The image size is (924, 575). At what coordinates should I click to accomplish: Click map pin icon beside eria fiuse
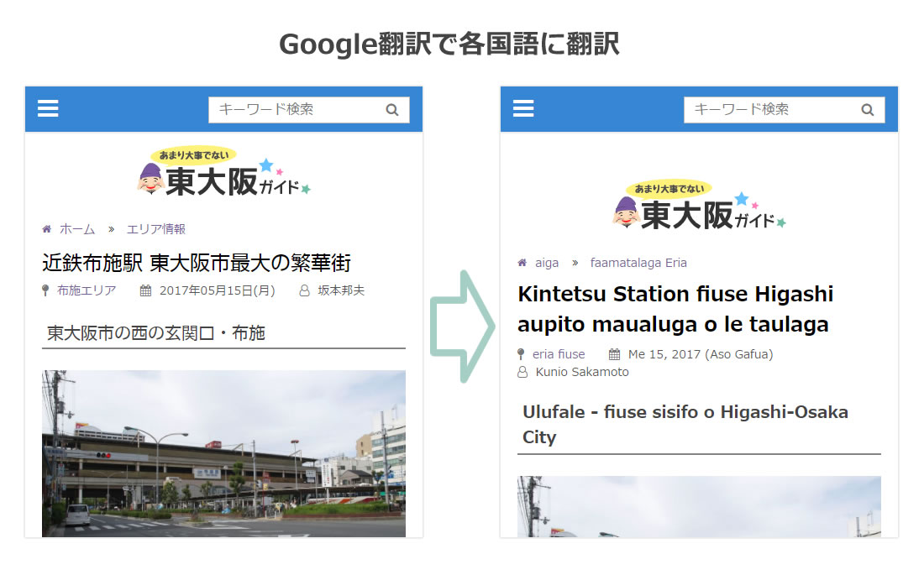(x=521, y=354)
